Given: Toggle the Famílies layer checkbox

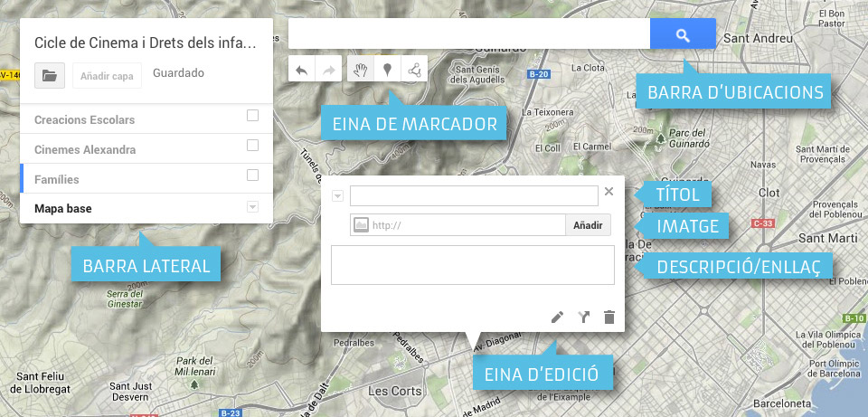Looking at the screenshot, I should [x=252, y=175].
